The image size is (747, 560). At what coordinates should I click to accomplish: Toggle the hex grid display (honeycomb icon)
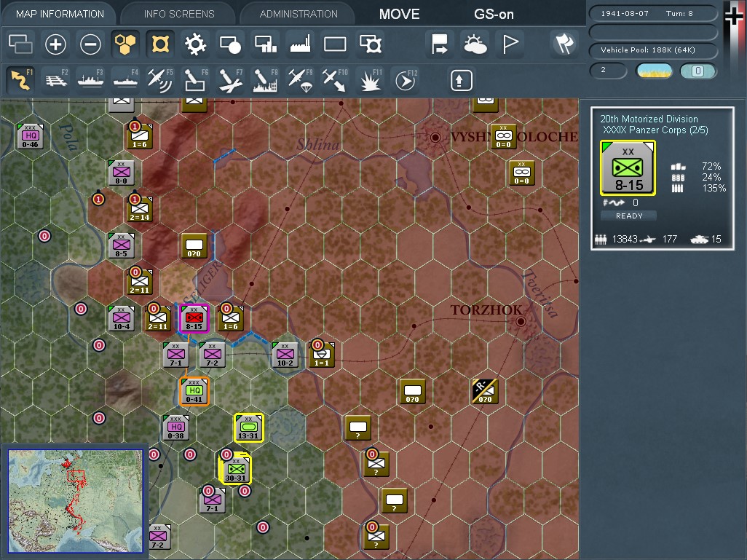point(125,44)
